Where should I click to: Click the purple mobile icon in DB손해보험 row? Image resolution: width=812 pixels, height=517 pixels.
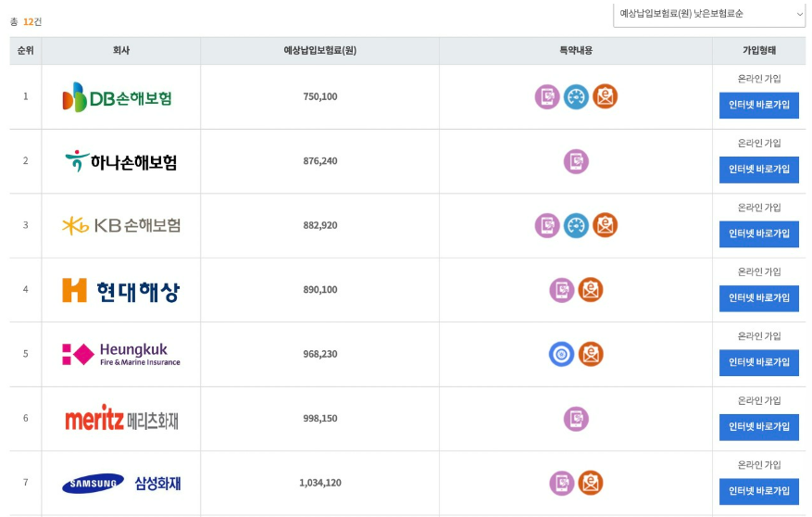[x=547, y=97]
